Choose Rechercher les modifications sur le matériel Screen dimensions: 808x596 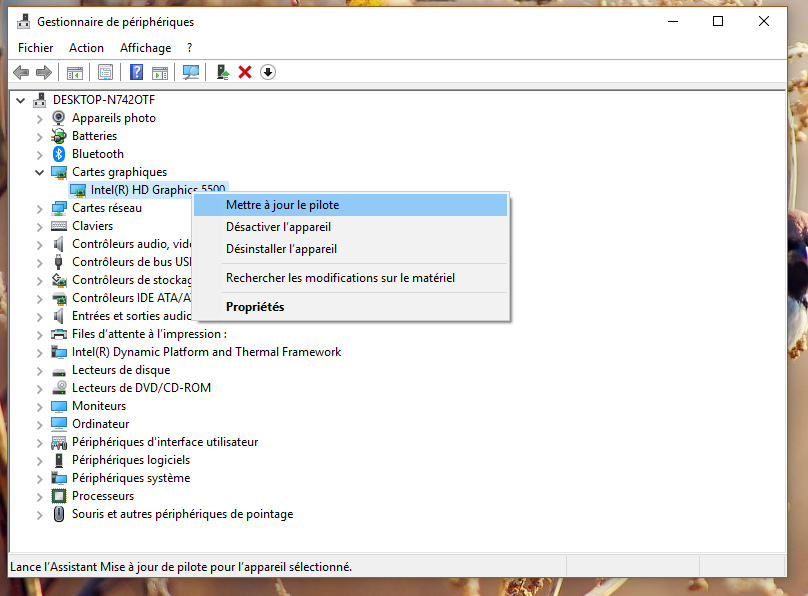(350, 278)
